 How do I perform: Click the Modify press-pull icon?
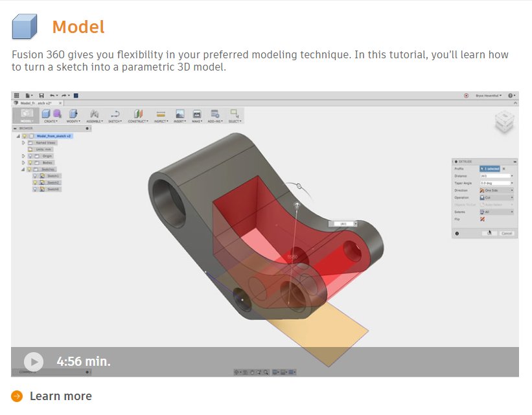pyautogui.click(x=73, y=113)
